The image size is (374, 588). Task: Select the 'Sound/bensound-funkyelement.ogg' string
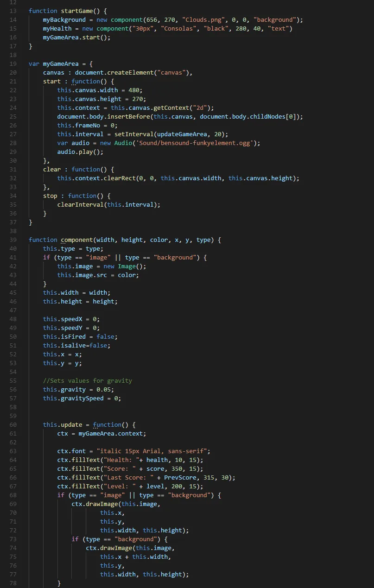tap(195, 143)
